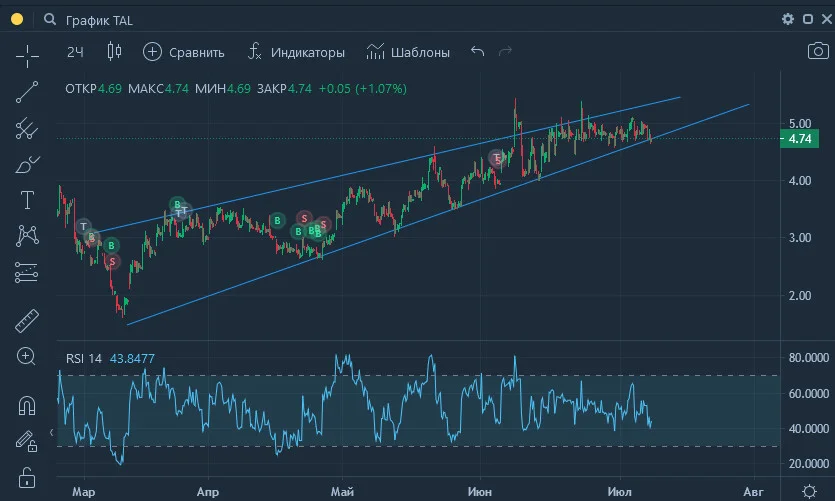Open the Шаблоны templates menu
The image size is (835, 501).
[408, 52]
